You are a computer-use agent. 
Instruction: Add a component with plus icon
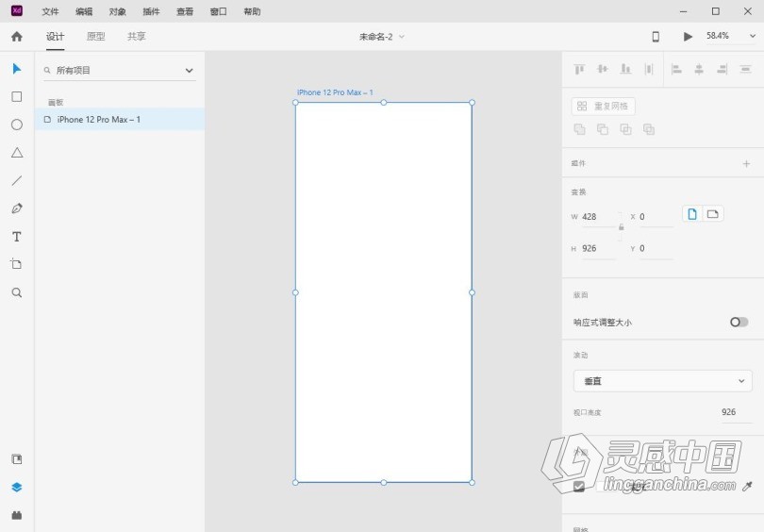746,164
